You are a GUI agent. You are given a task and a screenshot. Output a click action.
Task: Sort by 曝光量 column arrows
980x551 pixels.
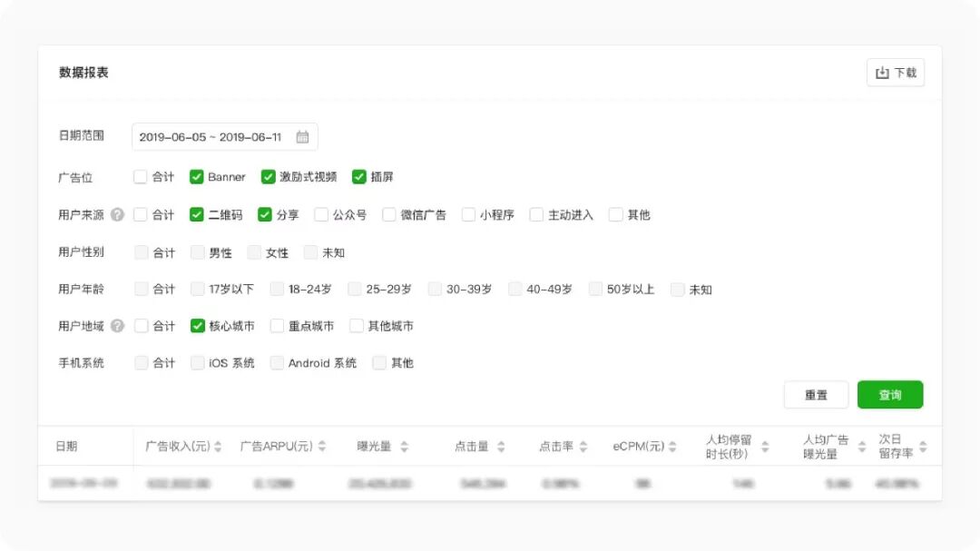404,447
